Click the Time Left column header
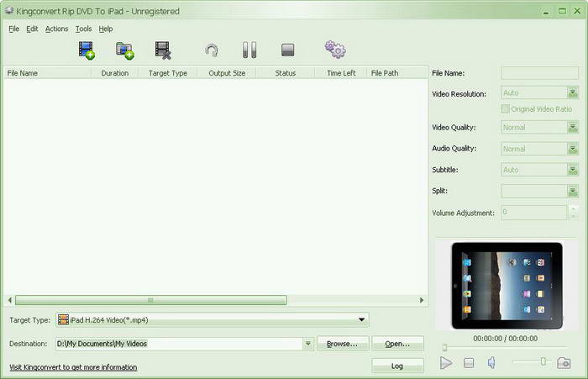This screenshot has width=588, height=379. [341, 73]
